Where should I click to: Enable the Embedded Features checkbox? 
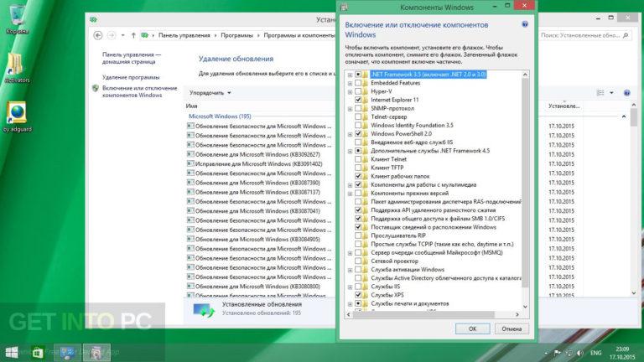(x=358, y=83)
